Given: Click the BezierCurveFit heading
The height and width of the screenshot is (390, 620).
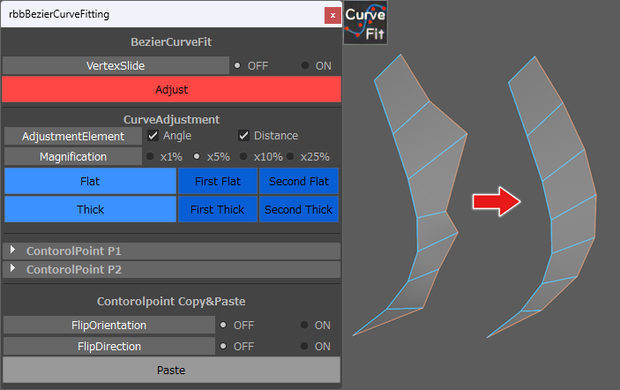Looking at the screenshot, I should tap(171, 42).
